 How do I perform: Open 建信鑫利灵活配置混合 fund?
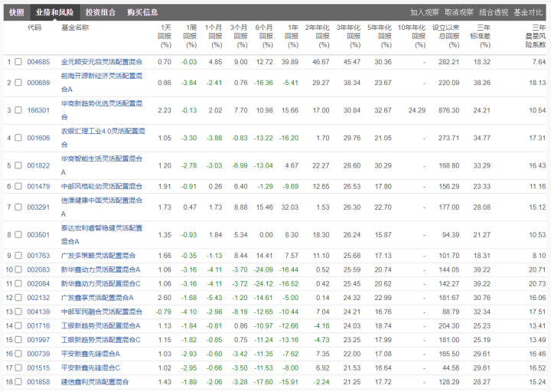tap(95, 382)
